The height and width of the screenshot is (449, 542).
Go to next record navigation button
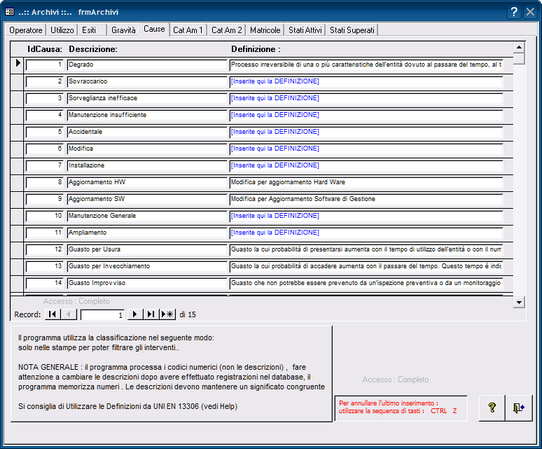click(135, 314)
